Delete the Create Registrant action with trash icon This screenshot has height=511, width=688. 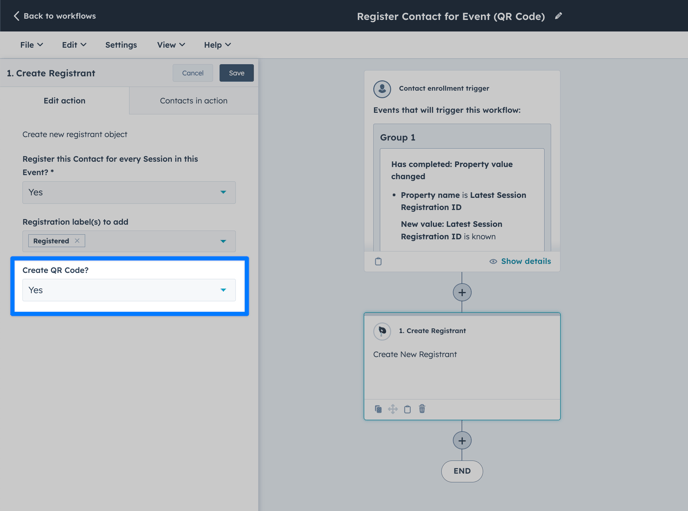tap(422, 409)
